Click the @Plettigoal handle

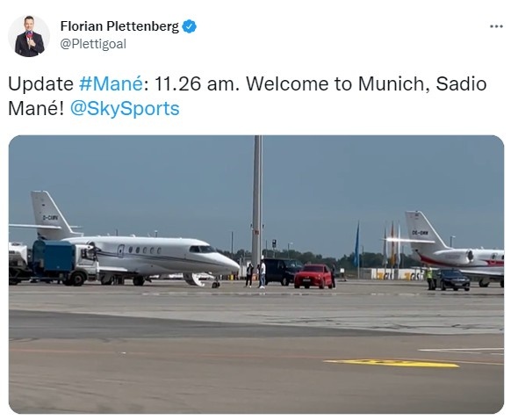tap(93, 44)
